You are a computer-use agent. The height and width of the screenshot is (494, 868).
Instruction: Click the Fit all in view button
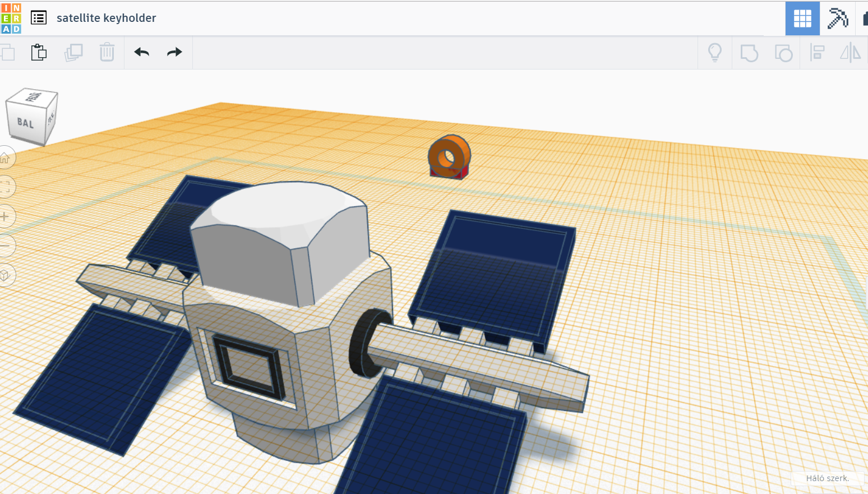pos(6,187)
